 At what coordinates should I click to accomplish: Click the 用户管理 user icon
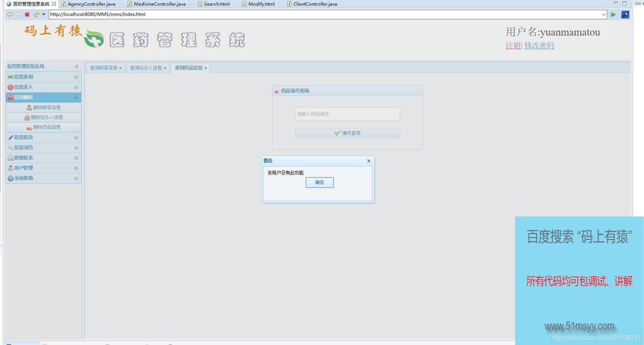[x=11, y=168]
